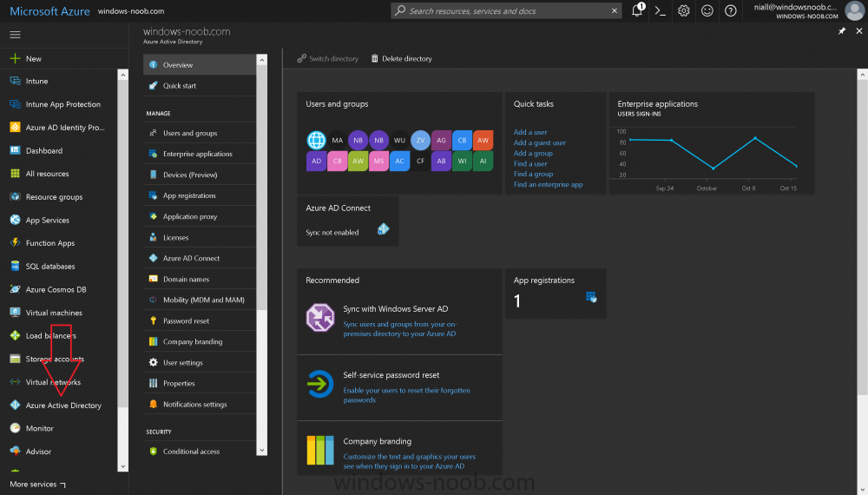The width and height of the screenshot is (868, 495).
Task: Click Enable your users to reset passwords link
Action: [406, 395]
